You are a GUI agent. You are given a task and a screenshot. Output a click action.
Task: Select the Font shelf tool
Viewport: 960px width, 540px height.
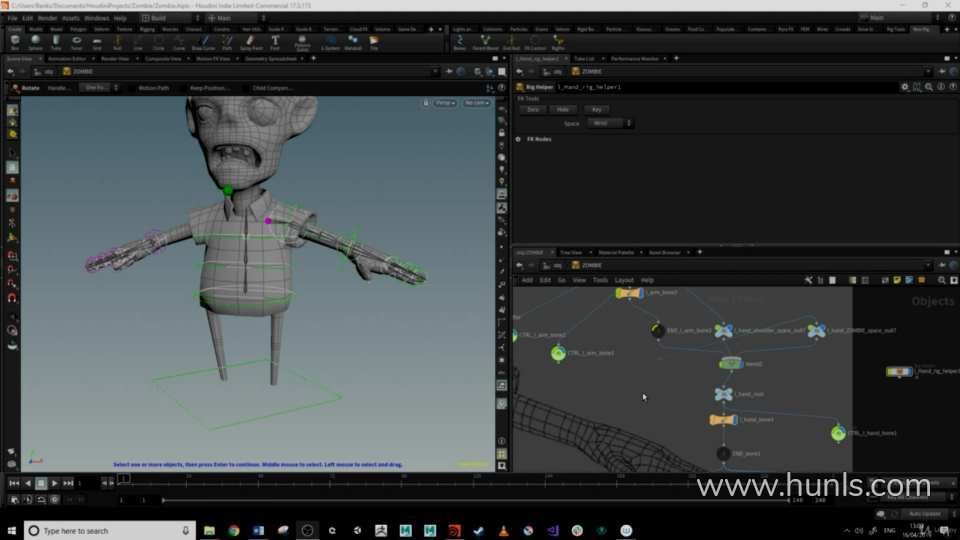pyautogui.click(x=275, y=42)
